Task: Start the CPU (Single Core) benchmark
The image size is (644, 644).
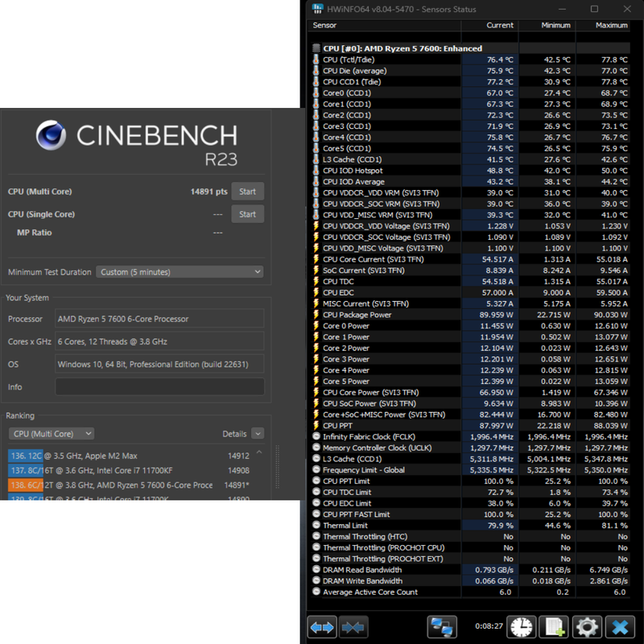Action: click(247, 214)
